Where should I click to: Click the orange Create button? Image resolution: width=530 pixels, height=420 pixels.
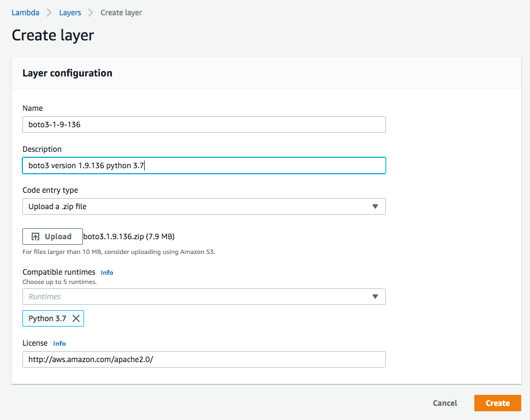click(x=498, y=403)
